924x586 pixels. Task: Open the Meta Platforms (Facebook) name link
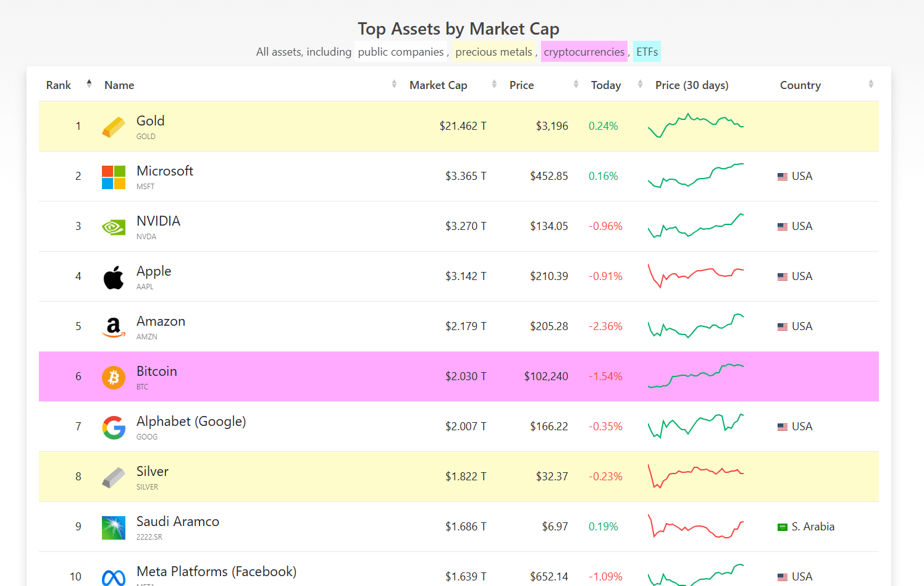[x=216, y=572]
